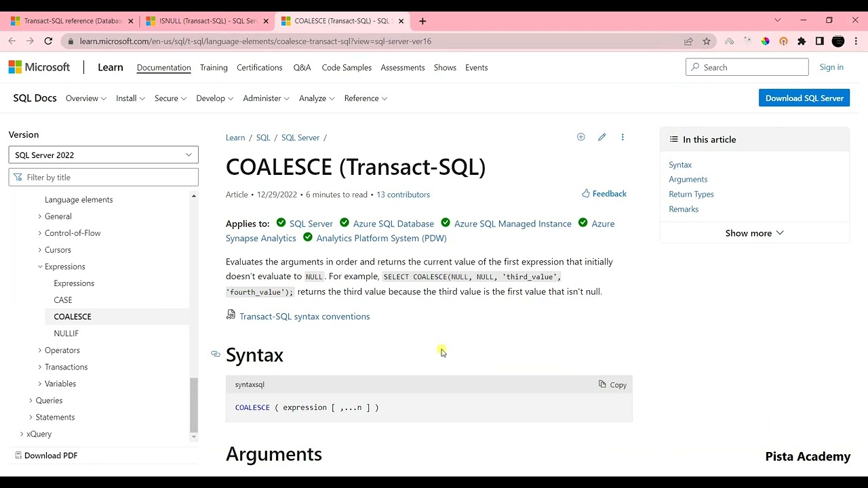This screenshot has width=868, height=488.
Task: Open the Version SQL Server 2022 dropdown
Action: tap(104, 155)
